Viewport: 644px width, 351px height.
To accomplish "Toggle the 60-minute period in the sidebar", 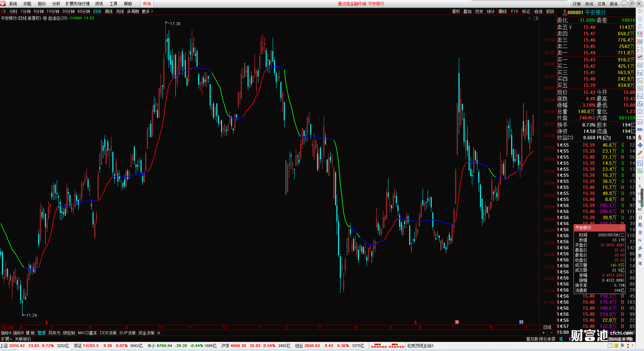I will pyautogui.click(x=640, y=209).
